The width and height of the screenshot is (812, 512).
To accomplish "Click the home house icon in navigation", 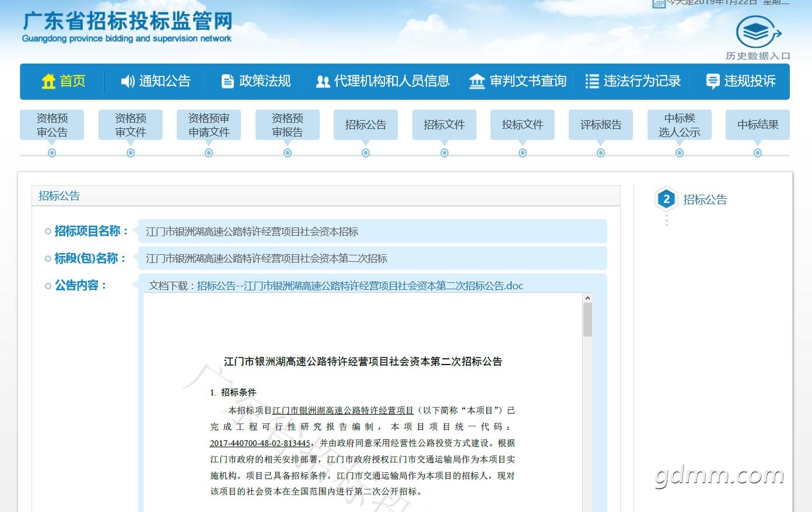I will 48,82.
